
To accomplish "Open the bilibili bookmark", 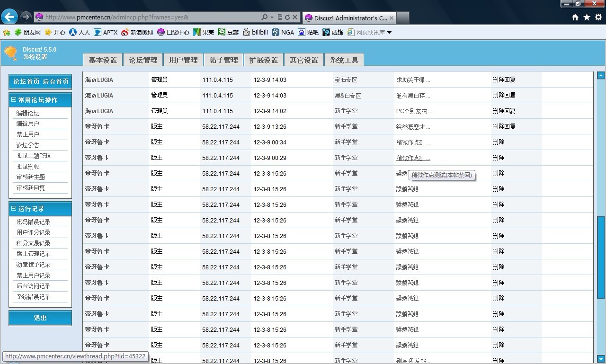I will 255,32.
